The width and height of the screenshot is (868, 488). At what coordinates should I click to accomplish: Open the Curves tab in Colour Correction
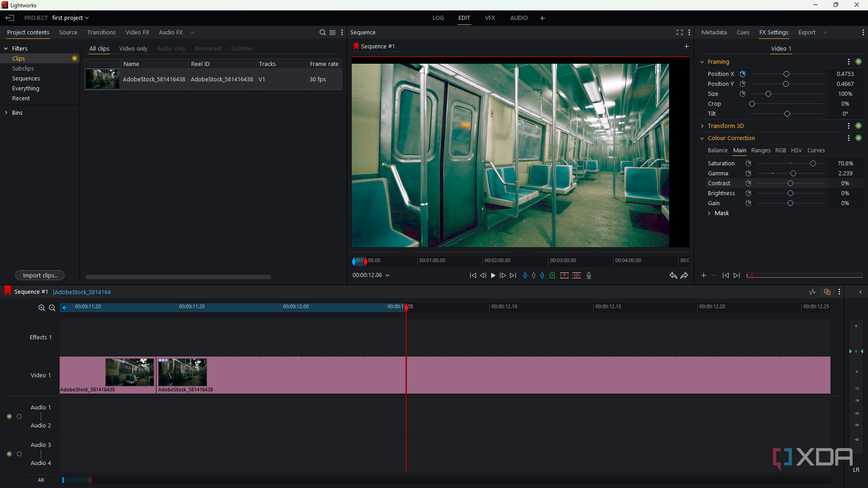tap(816, 150)
